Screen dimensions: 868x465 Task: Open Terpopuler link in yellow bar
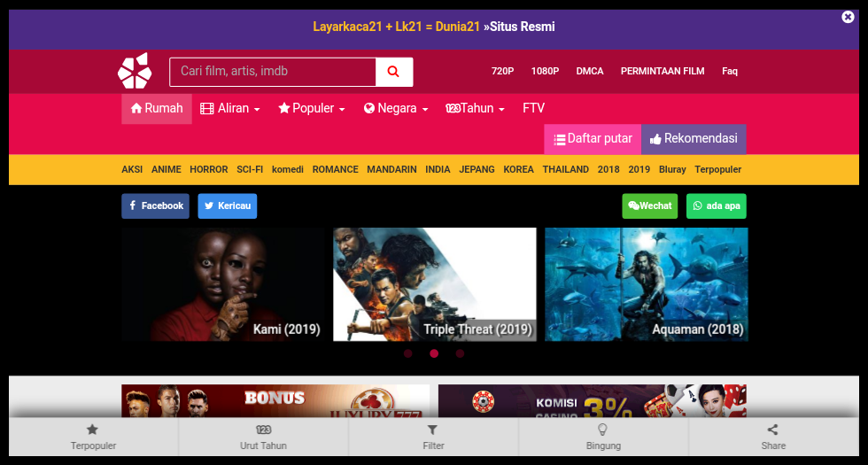pos(718,169)
